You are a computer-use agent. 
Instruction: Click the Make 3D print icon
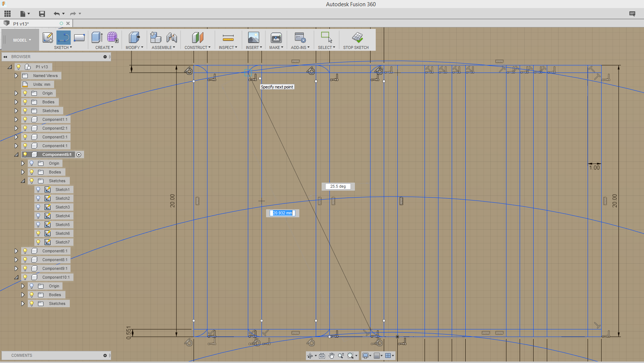click(x=276, y=37)
